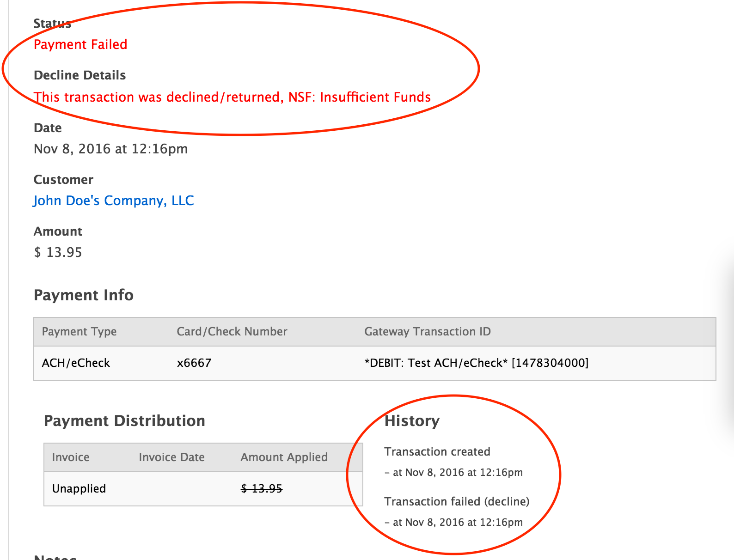Screen dimensions: 734x560
Task: Click the timestamp under Transaction created
Action: coord(454,473)
